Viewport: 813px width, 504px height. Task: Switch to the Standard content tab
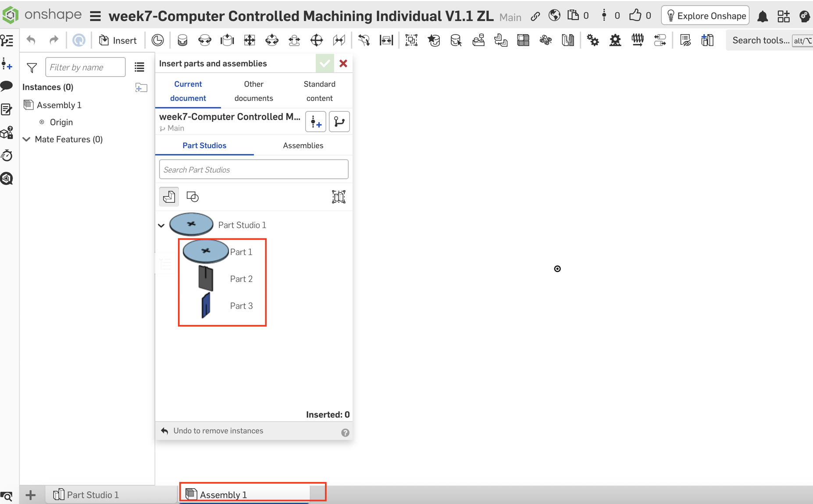[x=320, y=91]
